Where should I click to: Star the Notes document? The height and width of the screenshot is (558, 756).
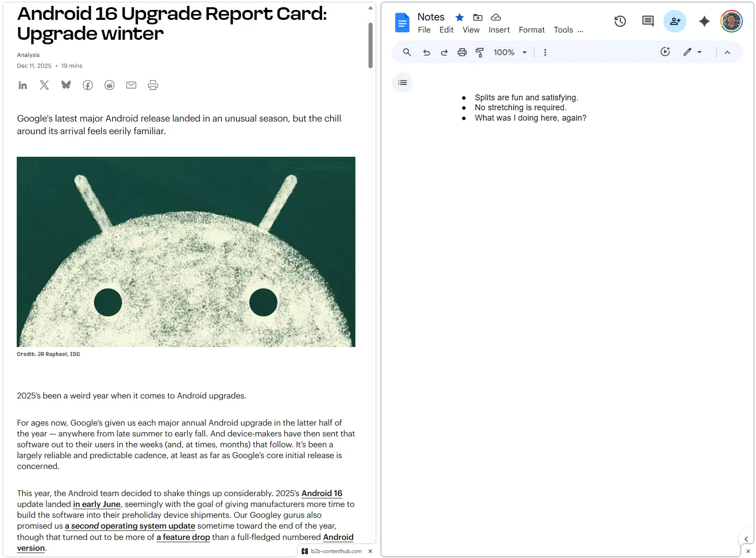[x=459, y=17]
